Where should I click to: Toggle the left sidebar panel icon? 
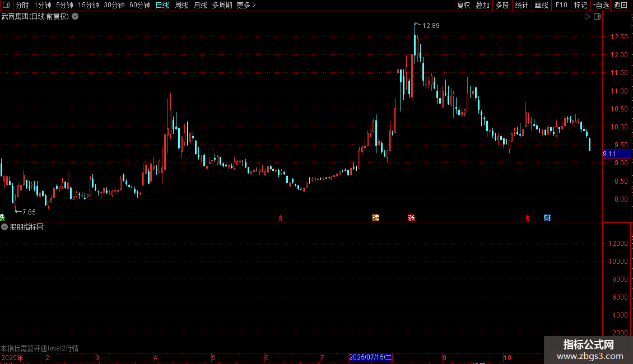(6, 5)
